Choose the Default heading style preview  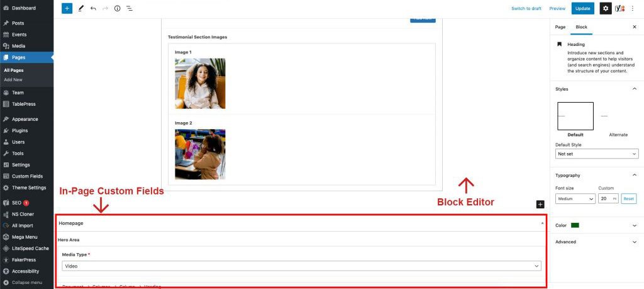tap(575, 116)
